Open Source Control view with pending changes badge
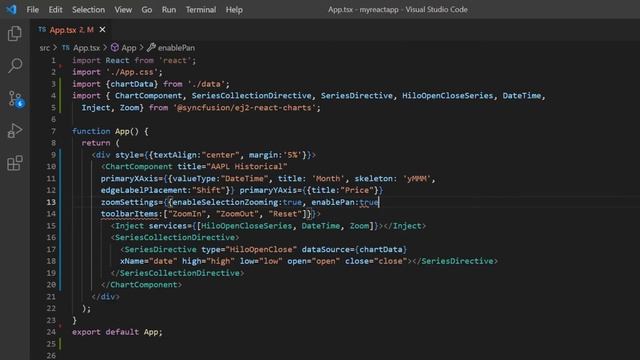Image resolution: width=640 pixels, height=360 pixels. (16, 98)
